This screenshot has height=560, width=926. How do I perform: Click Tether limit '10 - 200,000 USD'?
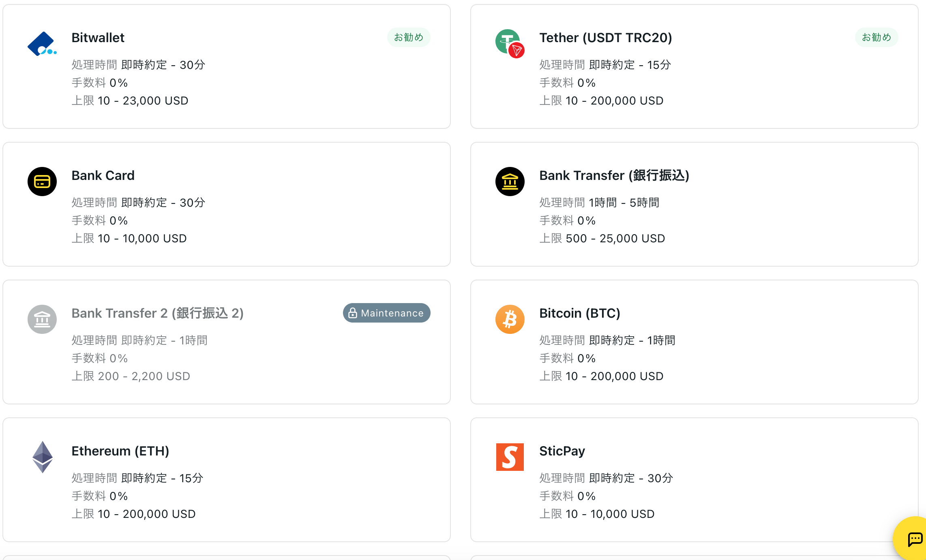tap(615, 100)
